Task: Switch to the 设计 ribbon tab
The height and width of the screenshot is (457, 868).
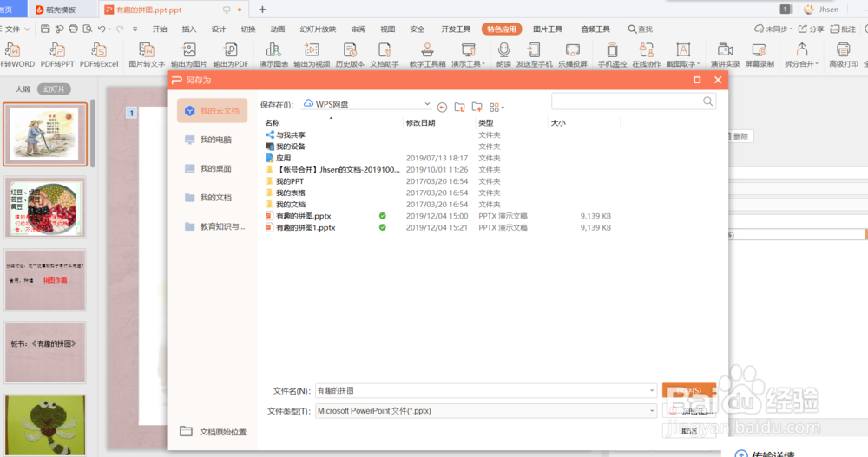Action: point(219,29)
